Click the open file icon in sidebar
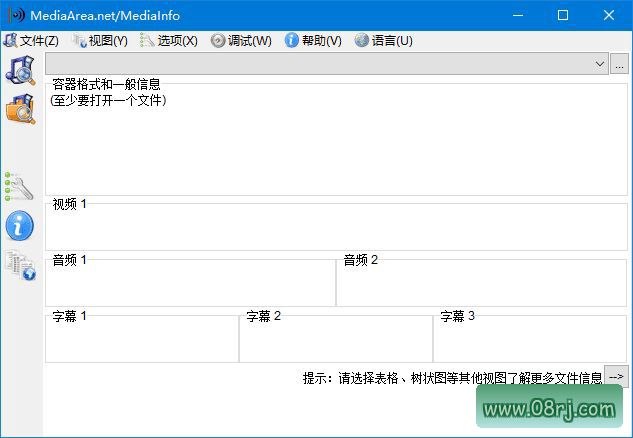 (x=21, y=71)
